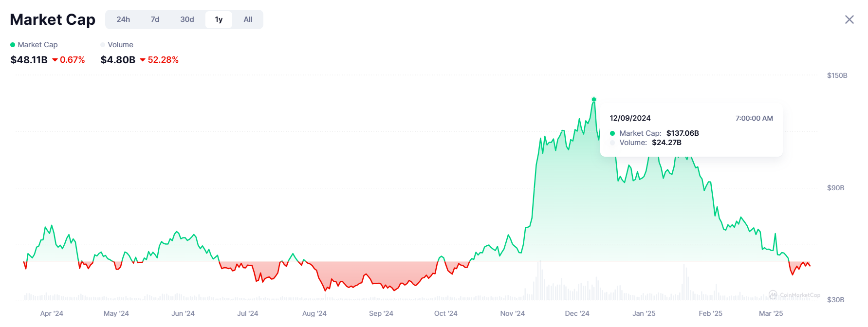Click the red volume change arrow

143,60
